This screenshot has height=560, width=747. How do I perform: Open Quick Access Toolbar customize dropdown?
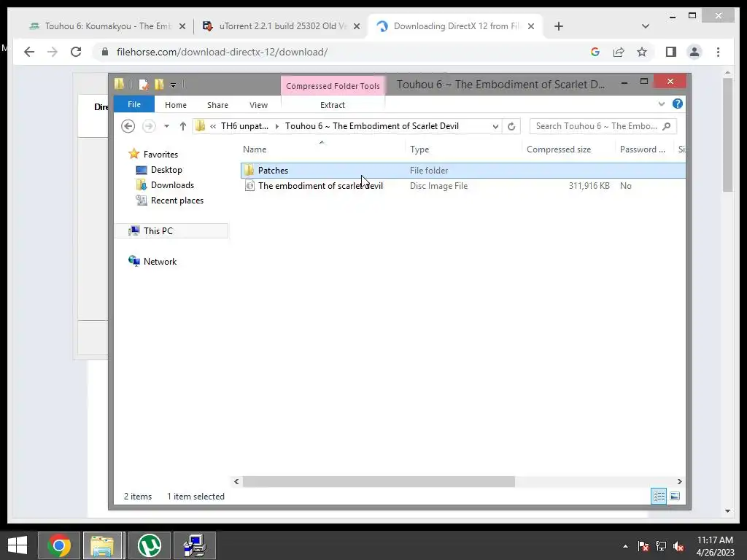[x=173, y=85]
